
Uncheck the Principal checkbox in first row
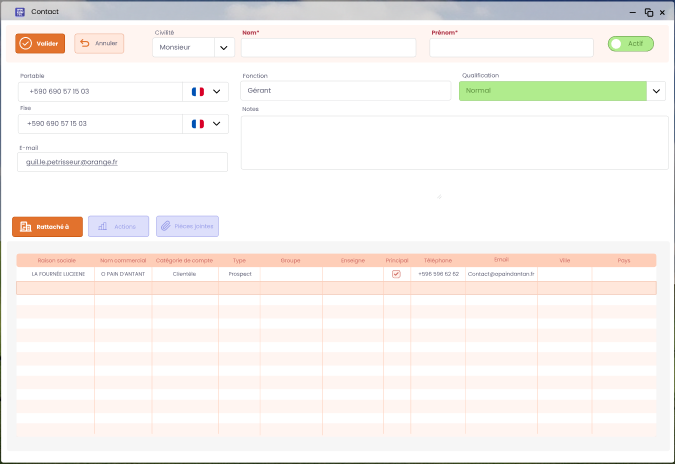(x=396, y=274)
